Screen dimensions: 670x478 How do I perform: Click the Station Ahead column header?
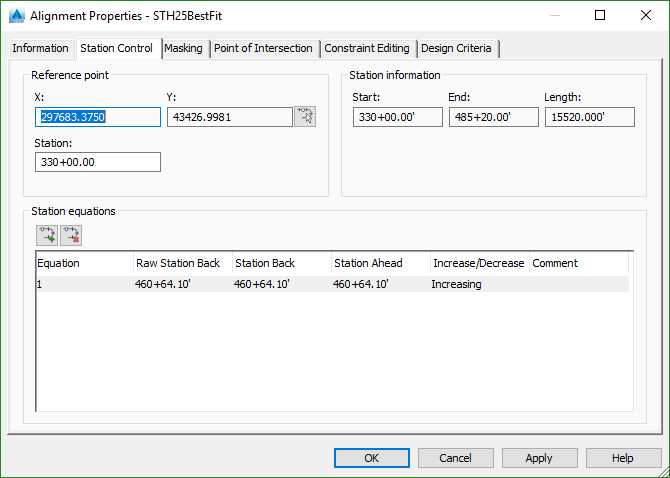(368, 263)
